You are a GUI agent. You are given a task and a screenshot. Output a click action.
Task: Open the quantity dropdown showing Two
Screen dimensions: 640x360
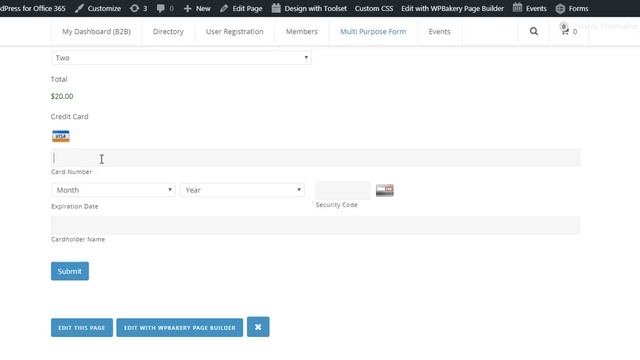[x=181, y=58]
